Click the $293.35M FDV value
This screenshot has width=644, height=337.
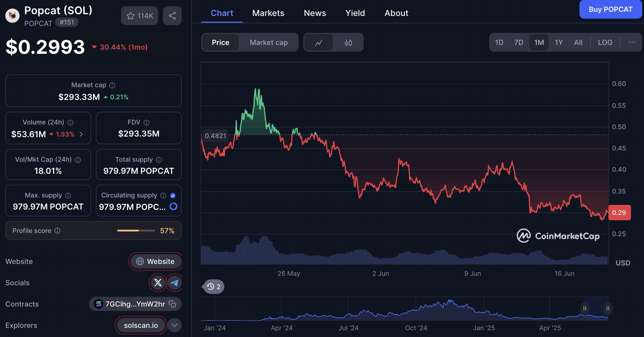tap(139, 134)
